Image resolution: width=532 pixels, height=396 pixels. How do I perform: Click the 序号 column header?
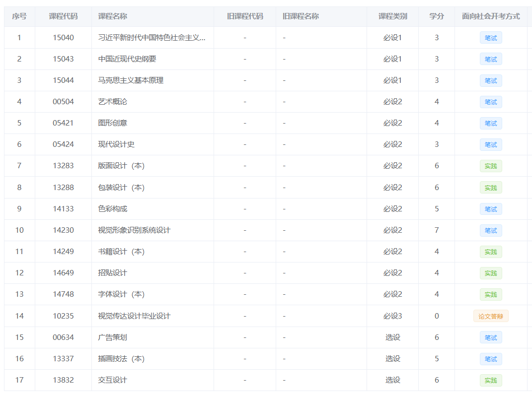pyautogui.click(x=19, y=16)
